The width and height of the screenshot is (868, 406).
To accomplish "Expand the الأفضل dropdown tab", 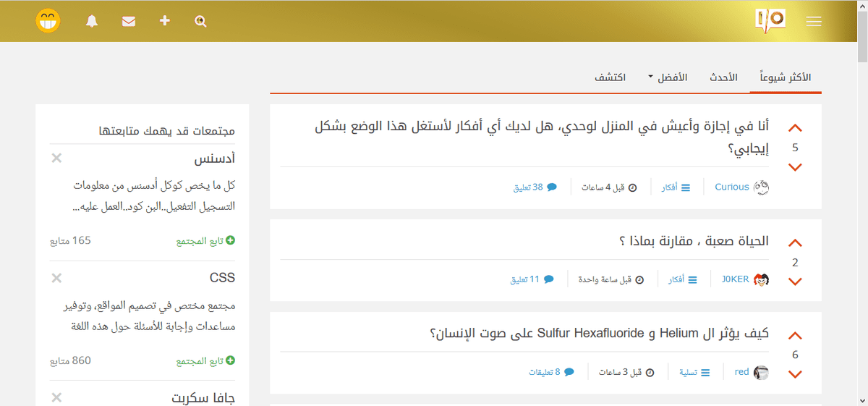I will [668, 77].
